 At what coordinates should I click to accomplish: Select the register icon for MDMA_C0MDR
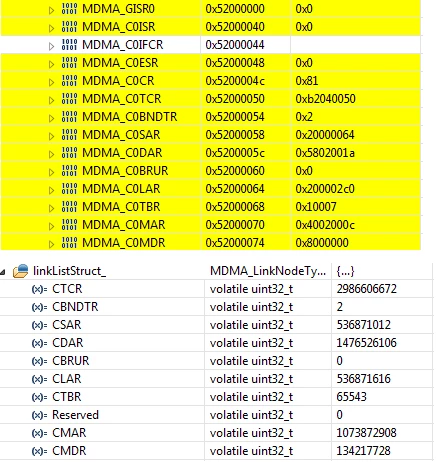(69, 243)
